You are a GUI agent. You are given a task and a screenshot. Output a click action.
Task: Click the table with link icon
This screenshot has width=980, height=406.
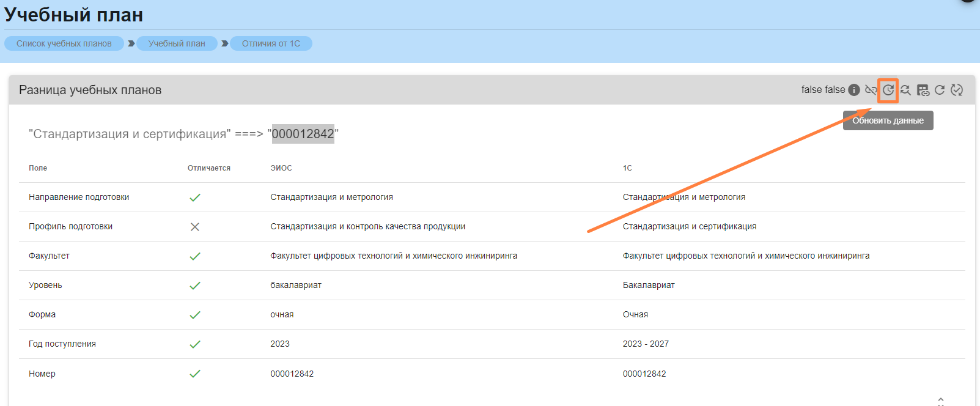(923, 90)
